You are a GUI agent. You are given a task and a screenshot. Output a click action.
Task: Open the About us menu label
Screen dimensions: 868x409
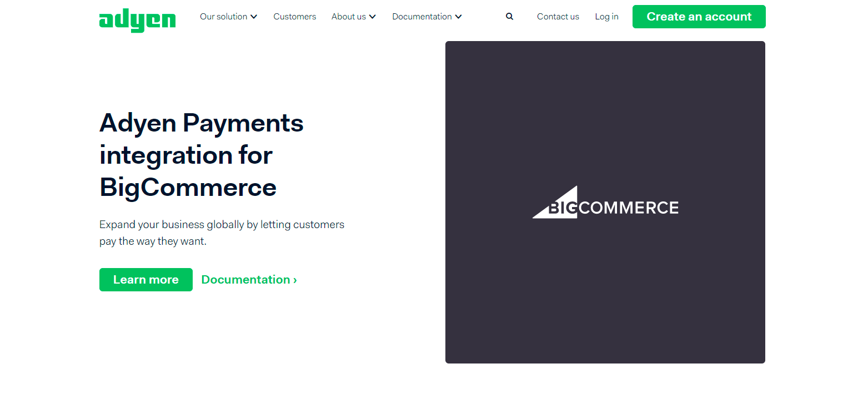pos(348,17)
